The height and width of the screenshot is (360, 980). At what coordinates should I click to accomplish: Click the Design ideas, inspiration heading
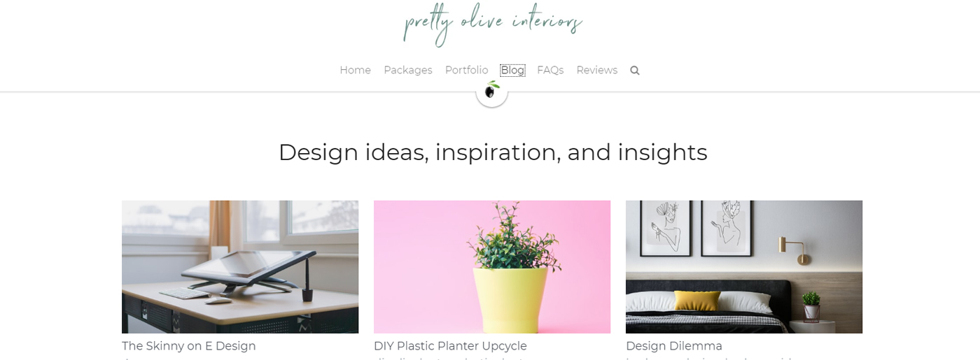[493, 152]
